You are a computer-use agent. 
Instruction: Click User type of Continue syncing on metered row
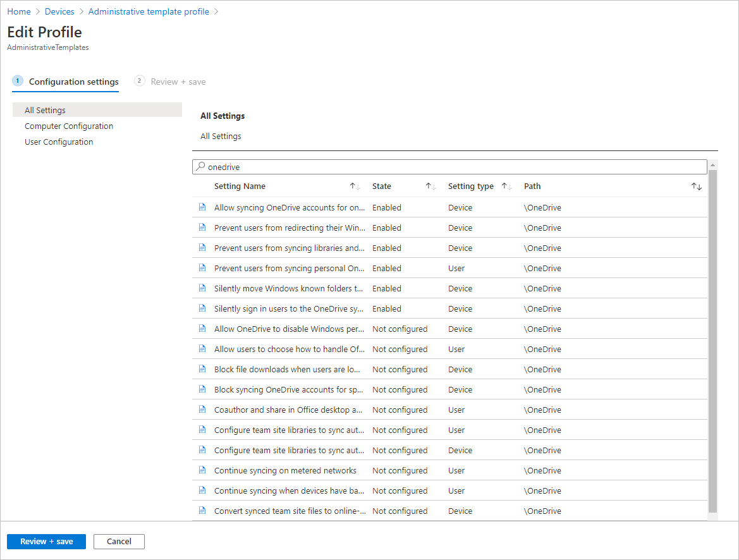tap(456, 470)
